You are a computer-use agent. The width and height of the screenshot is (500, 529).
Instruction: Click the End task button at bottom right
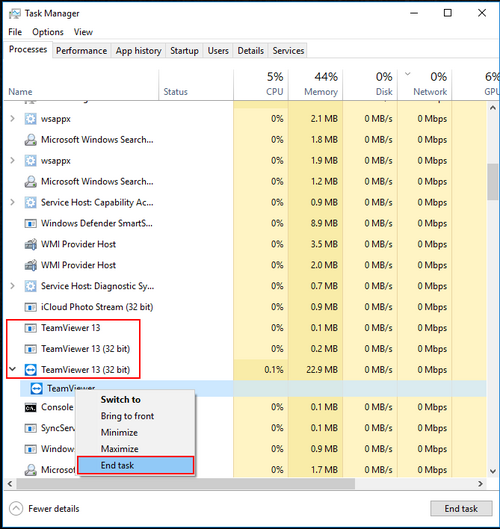(x=461, y=508)
